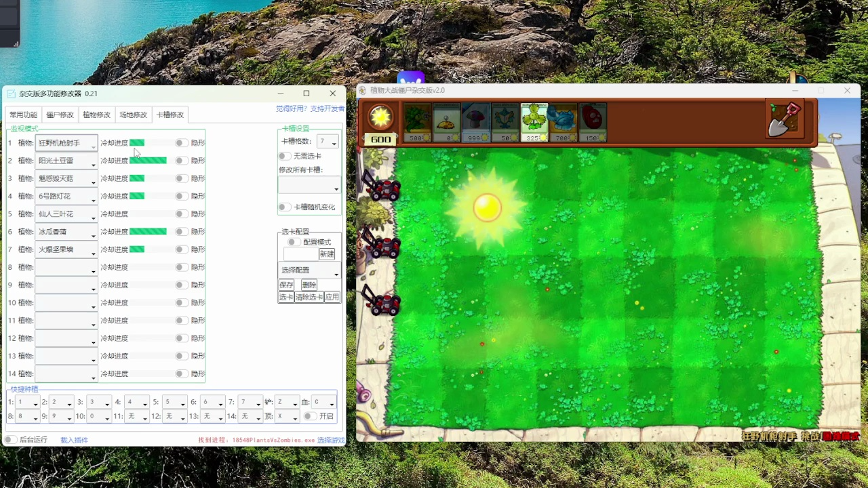The width and height of the screenshot is (868, 488).
Task: Open the 支持开发者 link
Action: click(328, 108)
